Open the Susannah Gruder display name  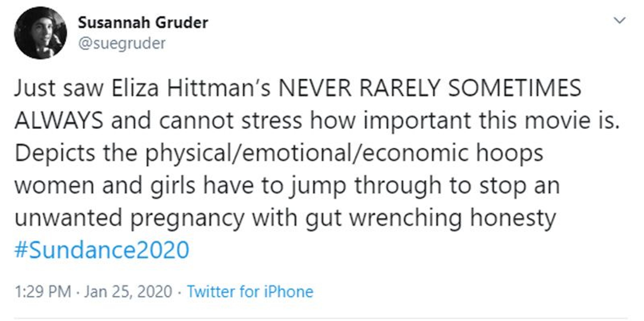[143, 23]
